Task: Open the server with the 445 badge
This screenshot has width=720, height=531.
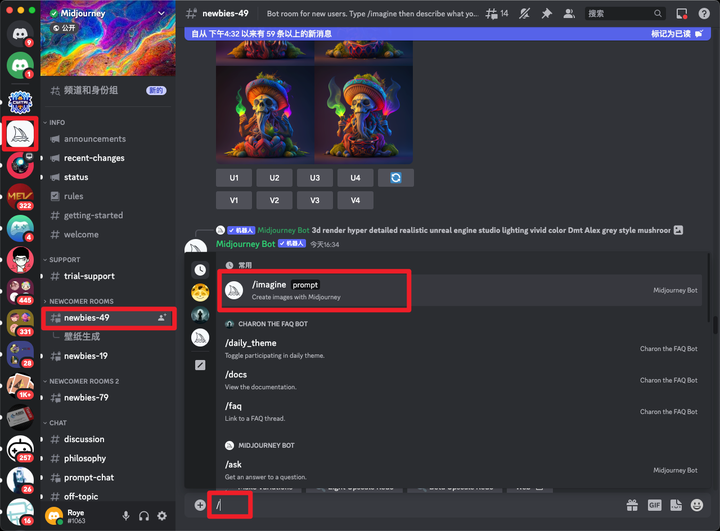Action: 20,291
